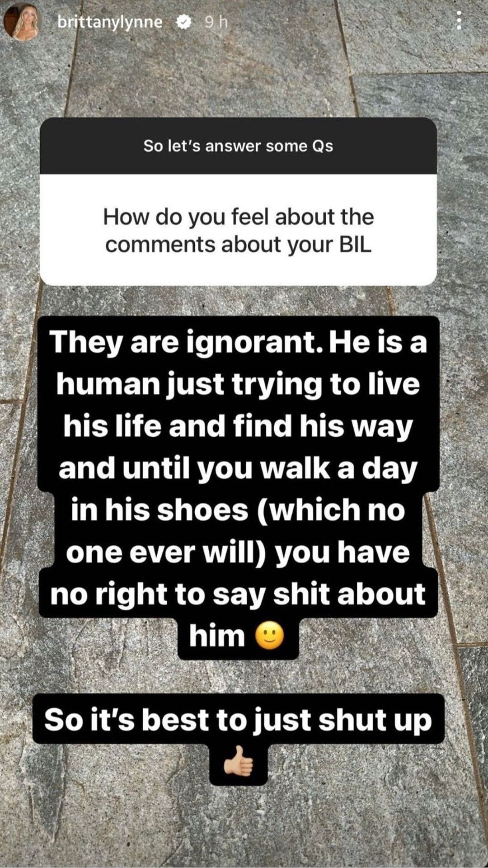
Task: Click the "and until you walk a day" line
Action: (238, 468)
